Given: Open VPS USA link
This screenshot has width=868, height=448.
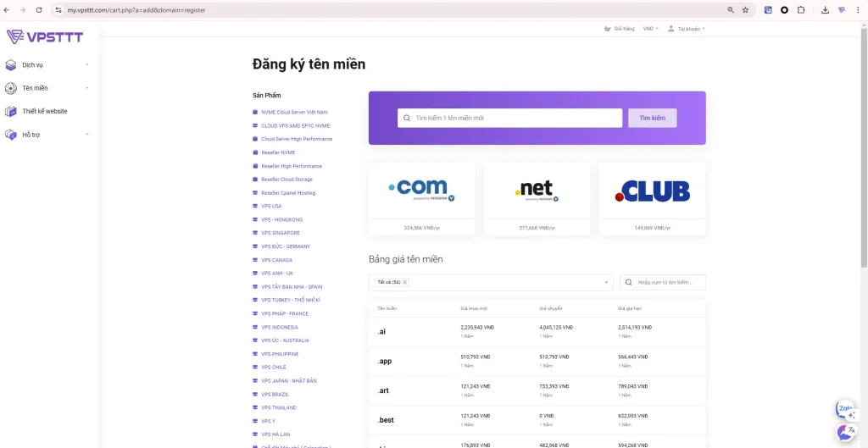Looking at the screenshot, I should 271,207.
